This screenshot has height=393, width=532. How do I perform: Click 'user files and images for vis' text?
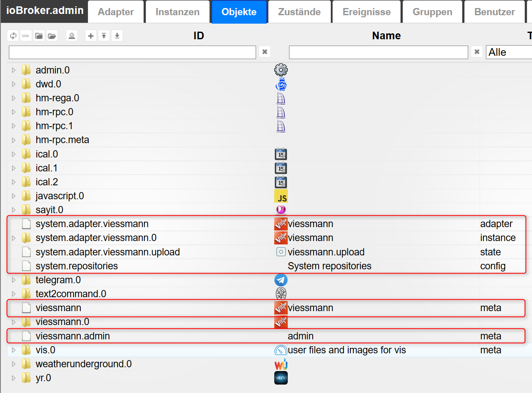point(347,350)
